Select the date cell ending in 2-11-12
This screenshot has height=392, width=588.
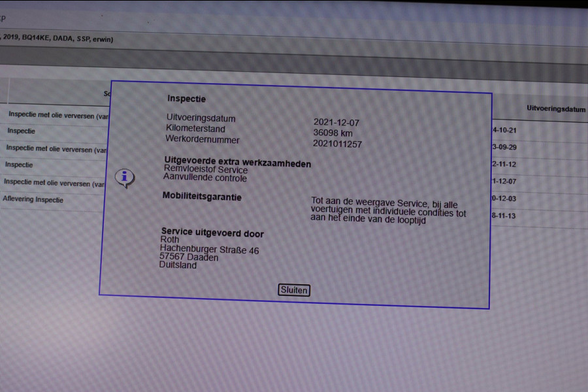pos(504,165)
